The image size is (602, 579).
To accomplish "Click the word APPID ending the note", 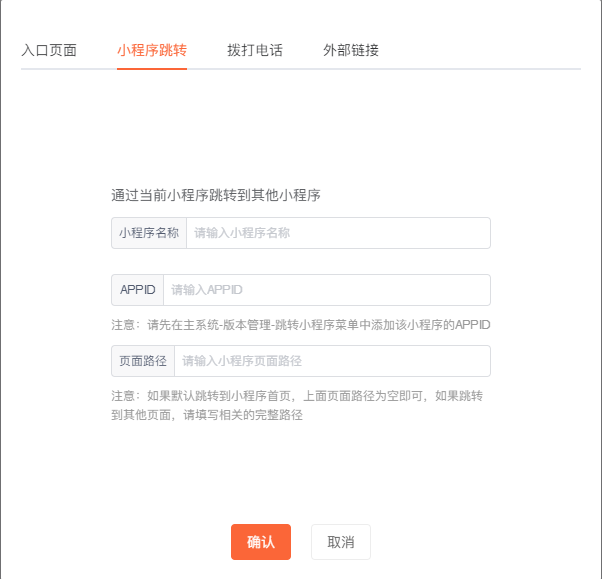I will (x=473, y=325).
